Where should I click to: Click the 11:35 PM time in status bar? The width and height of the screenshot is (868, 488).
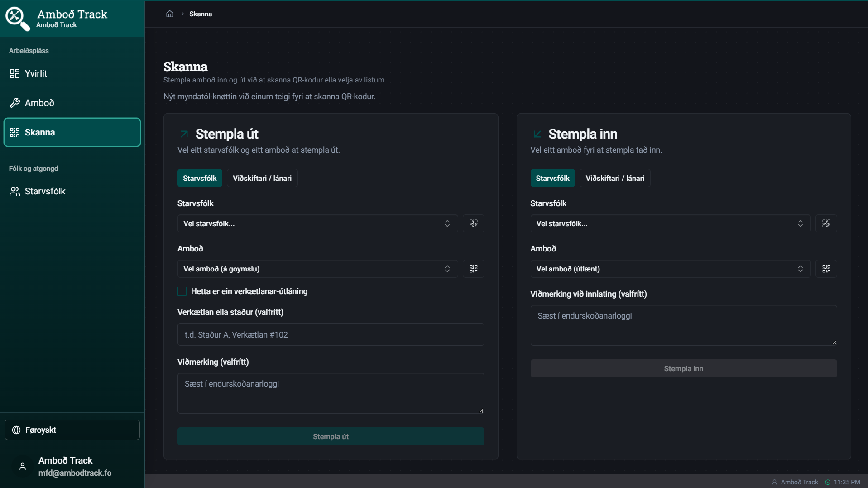(847, 482)
